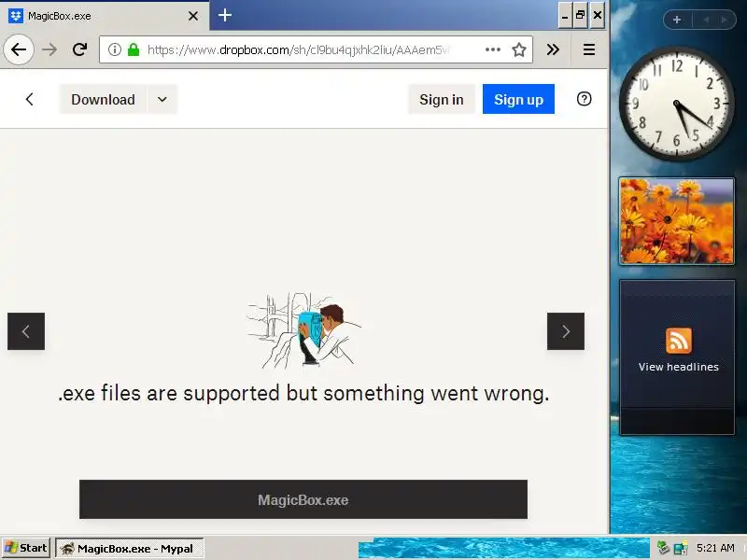Minimize the Mypal browser window
The height and width of the screenshot is (560, 747).
[565, 15]
